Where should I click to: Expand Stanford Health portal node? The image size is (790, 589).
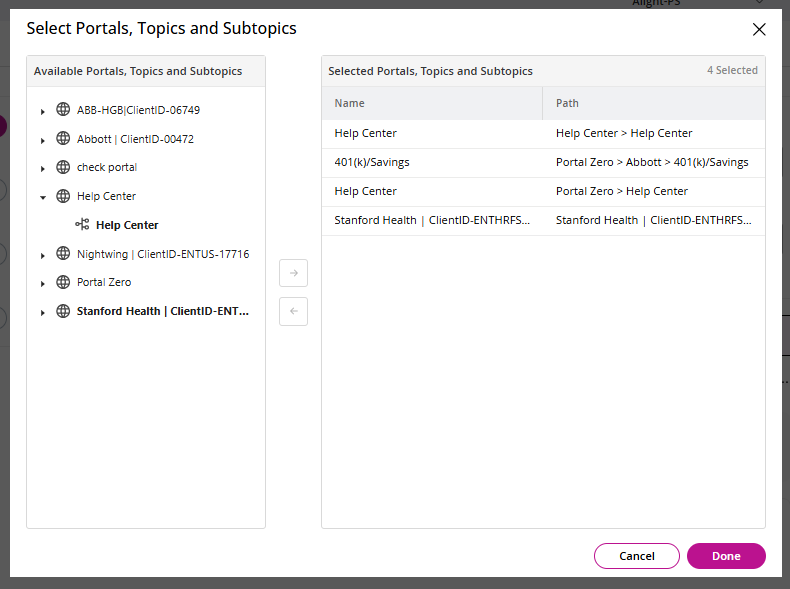click(43, 312)
